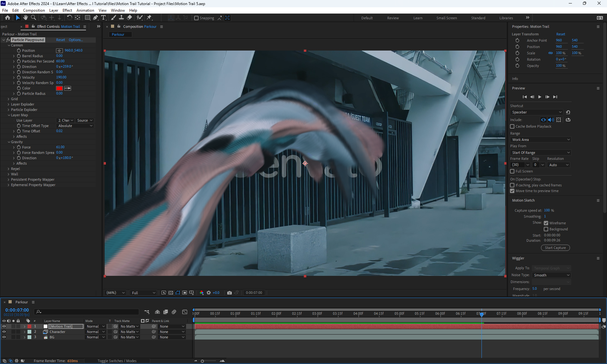Select the Hand tool

tap(26, 18)
